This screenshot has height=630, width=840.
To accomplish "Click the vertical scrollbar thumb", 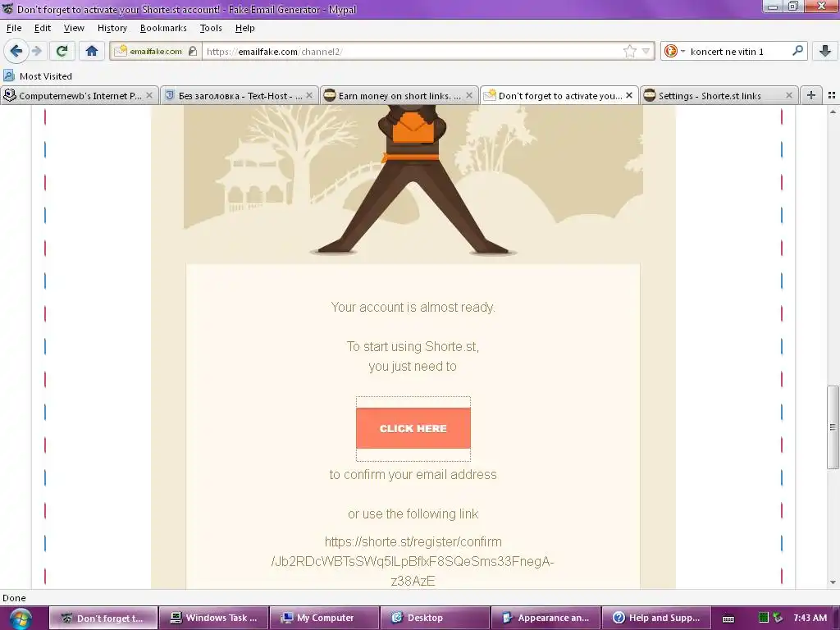I will [x=833, y=427].
